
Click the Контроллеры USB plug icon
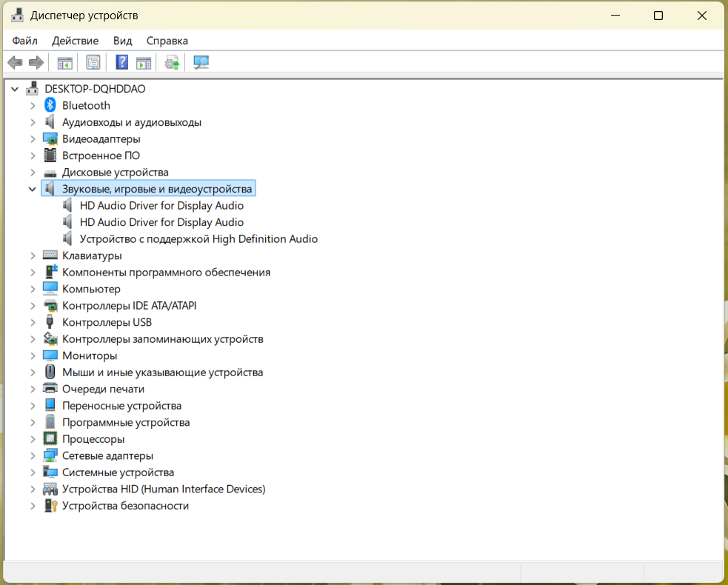pyautogui.click(x=50, y=322)
